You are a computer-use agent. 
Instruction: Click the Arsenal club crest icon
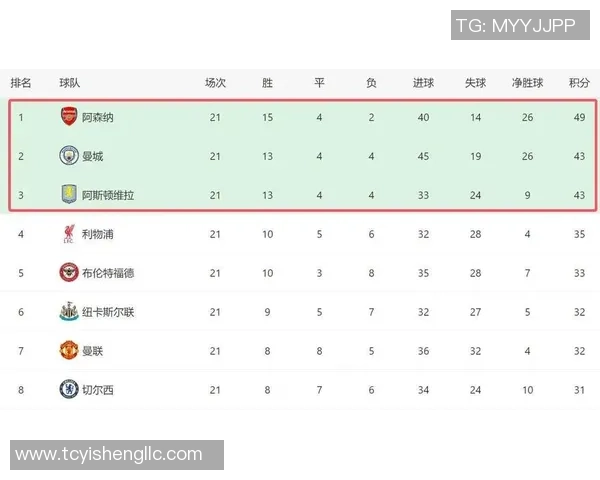68,117
